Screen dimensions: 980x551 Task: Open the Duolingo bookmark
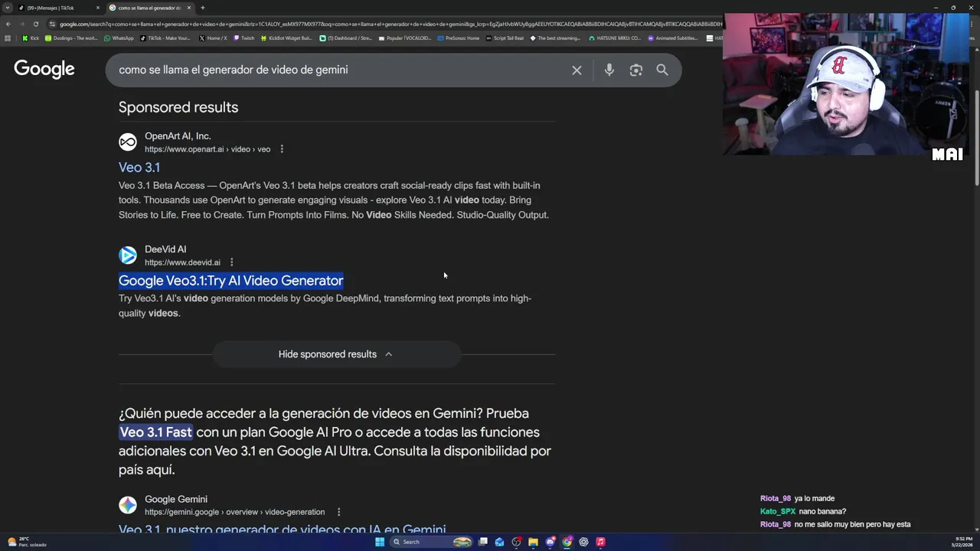tap(71, 37)
